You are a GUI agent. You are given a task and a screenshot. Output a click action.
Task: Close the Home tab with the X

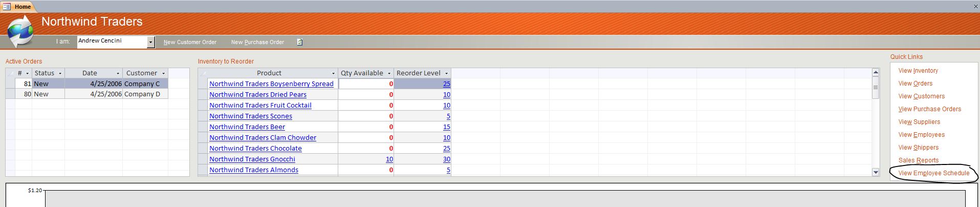[975, 6]
